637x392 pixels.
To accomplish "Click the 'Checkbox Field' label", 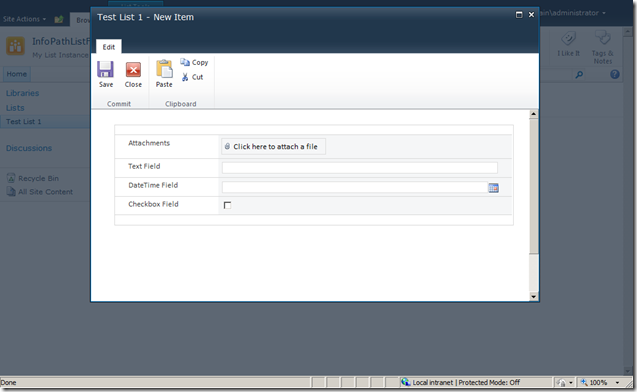I will pyautogui.click(x=153, y=204).
